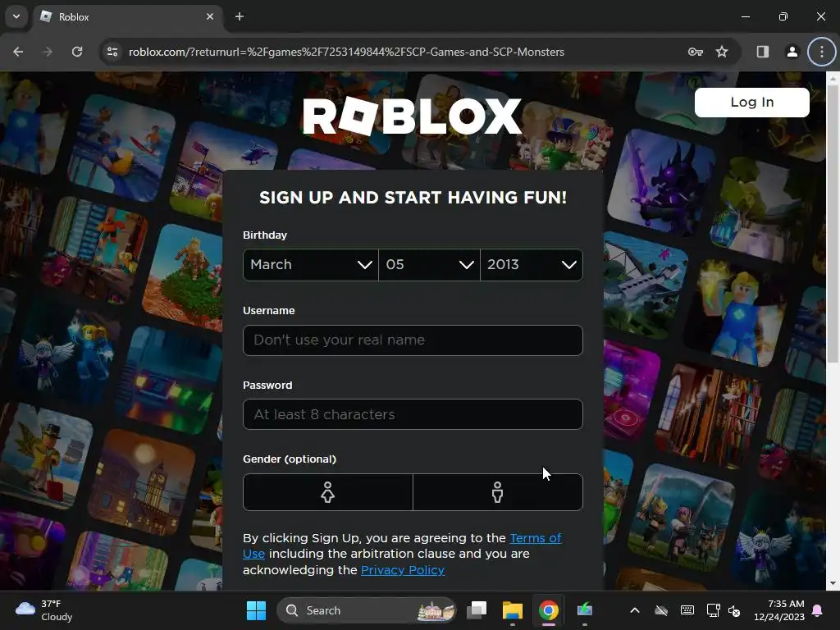The image size is (840, 630).
Task: Open the birthday day dropdown showing 05
Action: (429, 265)
